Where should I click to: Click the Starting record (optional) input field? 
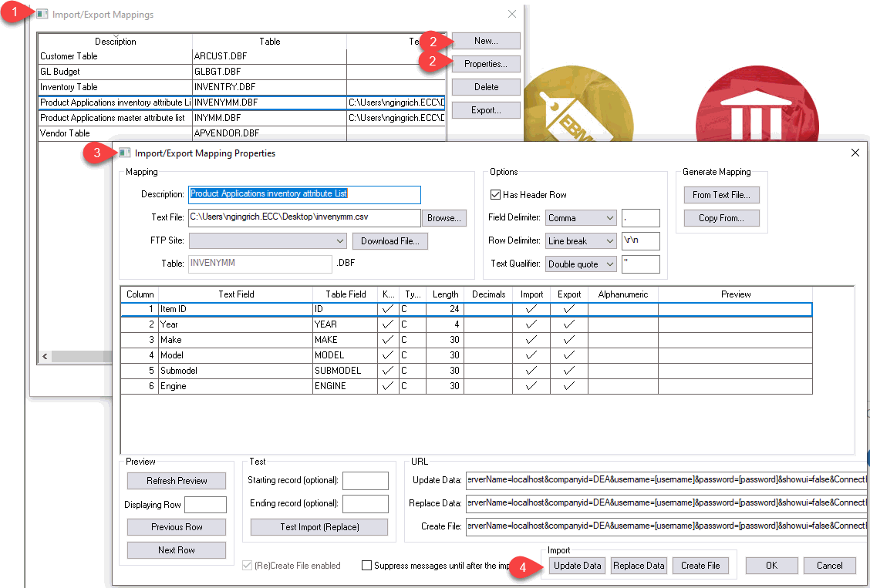coord(365,481)
